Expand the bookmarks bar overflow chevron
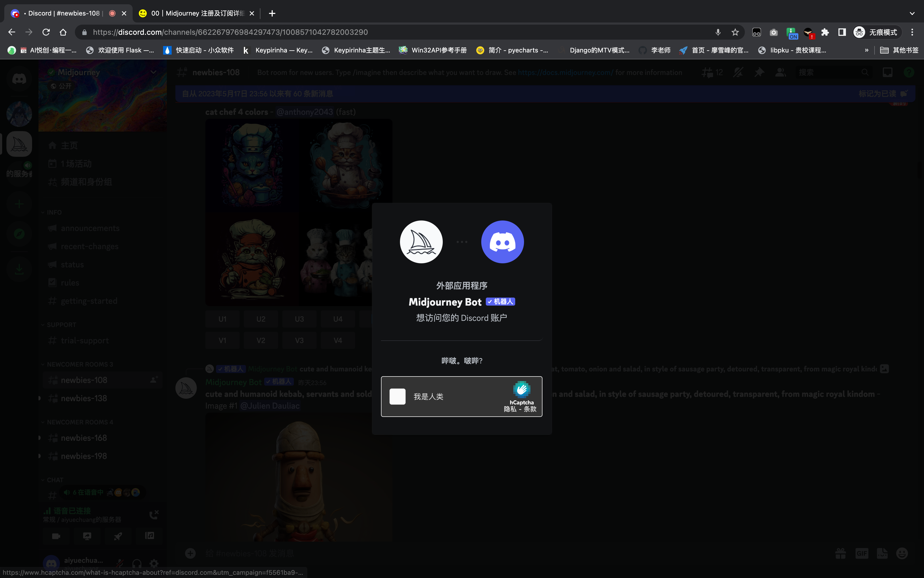The width and height of the screenshot is (924, 578). (866, 50)
